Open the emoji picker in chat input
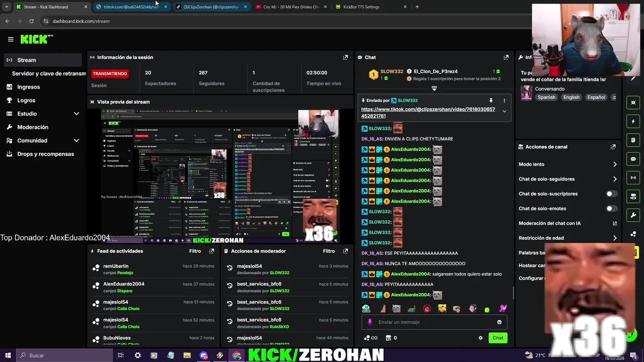Image resolution: width=644 pixels, height=362 pixels. (500, 322)
